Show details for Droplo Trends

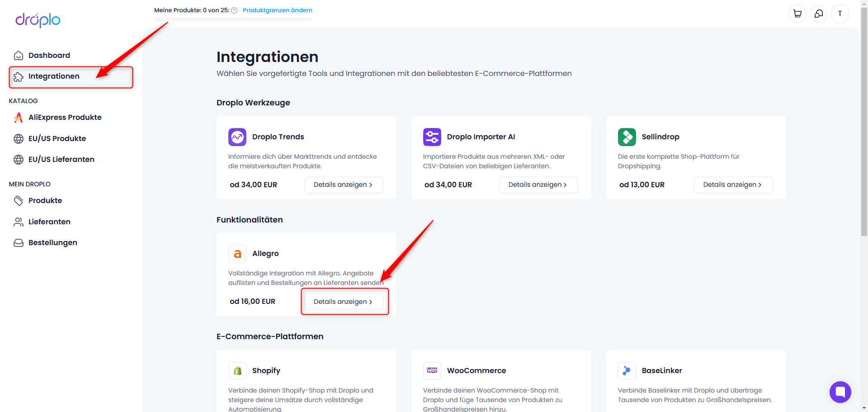click(x=344, y=185)
